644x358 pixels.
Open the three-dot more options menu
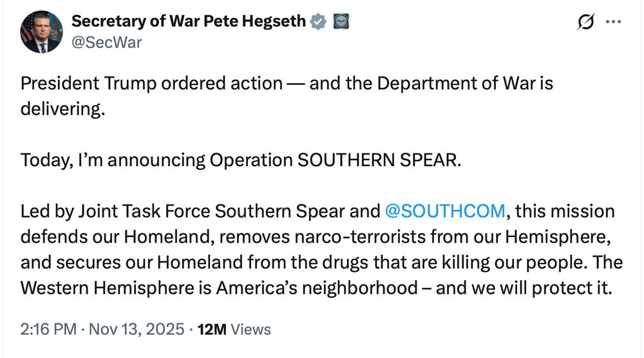614,22
